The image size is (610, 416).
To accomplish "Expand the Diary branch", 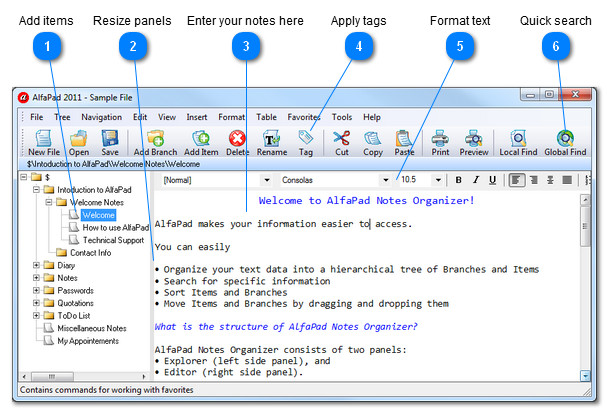I will [x=37, y=265].
